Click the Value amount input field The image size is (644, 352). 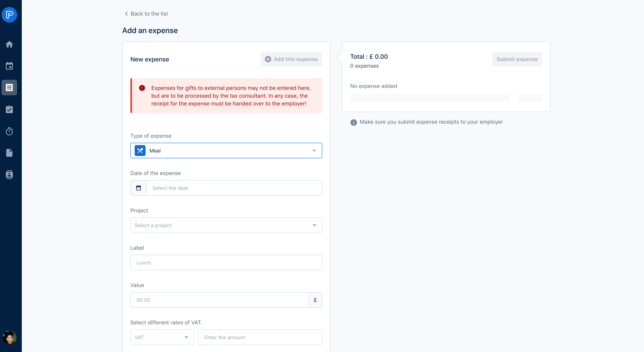(219, 300)
